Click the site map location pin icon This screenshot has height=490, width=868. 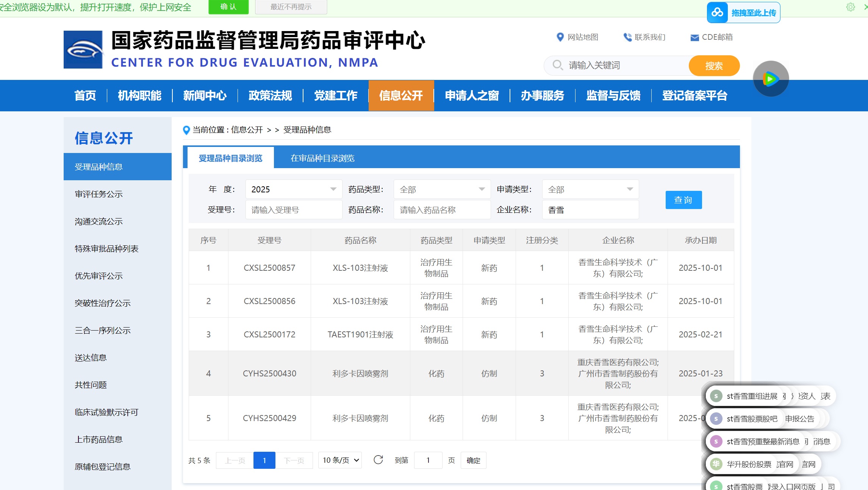tap(560, 37)
